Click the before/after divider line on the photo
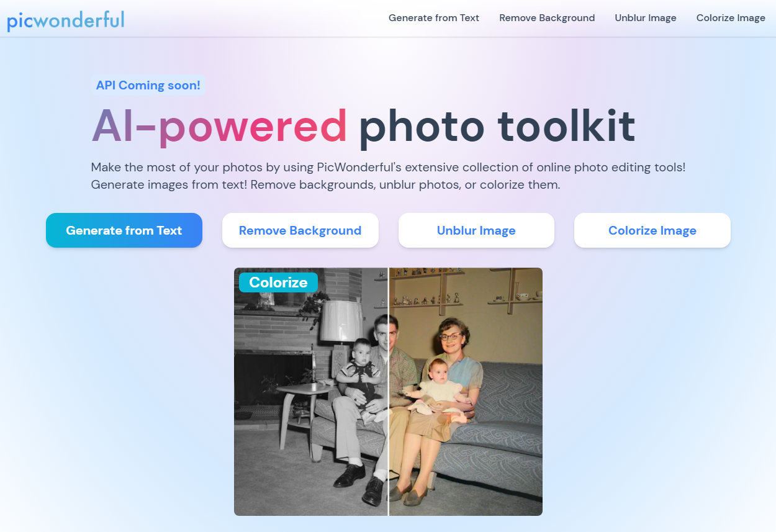This screenshot has width=776, height=532. pos(388,392)
